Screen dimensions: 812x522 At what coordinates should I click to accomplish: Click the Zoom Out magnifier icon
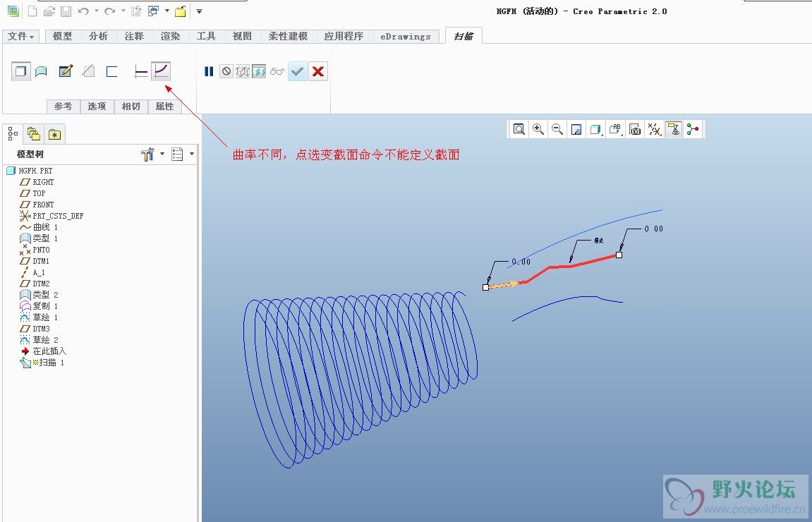[x=557, y=130]
